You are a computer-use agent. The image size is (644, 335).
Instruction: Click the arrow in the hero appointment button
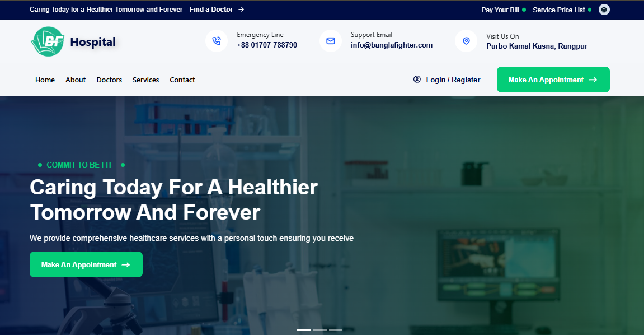(126, 264)
